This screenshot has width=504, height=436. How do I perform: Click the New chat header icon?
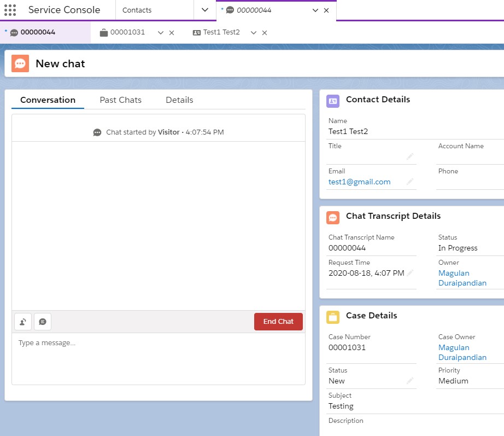[x=20, y=63]
